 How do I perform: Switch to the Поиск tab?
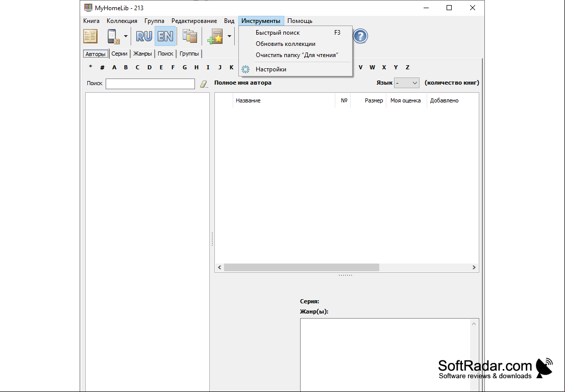coord(165,54)
